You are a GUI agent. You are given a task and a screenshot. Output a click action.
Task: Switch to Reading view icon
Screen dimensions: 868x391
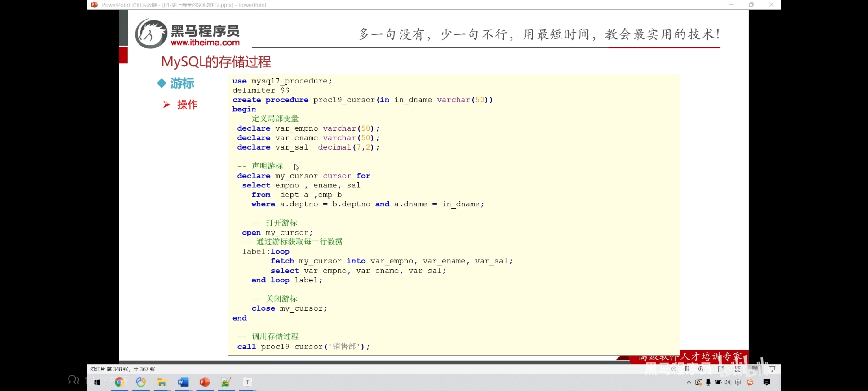[x=755, y=369]
